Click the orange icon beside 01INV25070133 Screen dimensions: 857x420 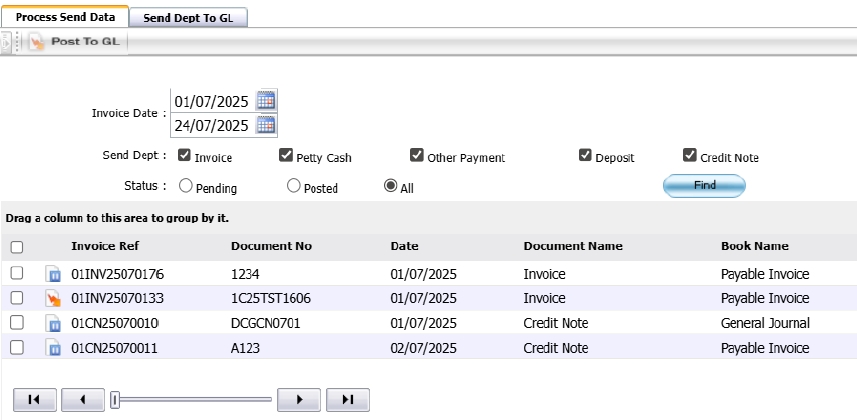[x=53, y=298]
